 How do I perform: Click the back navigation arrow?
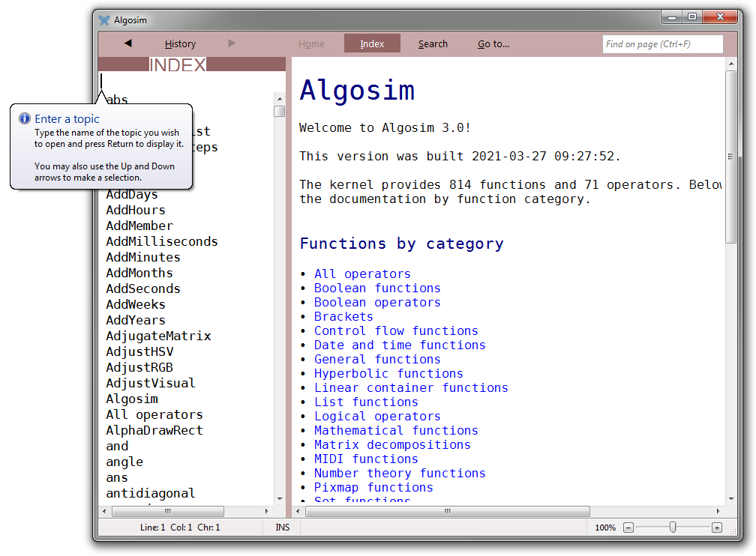click(x=127, y=43)
